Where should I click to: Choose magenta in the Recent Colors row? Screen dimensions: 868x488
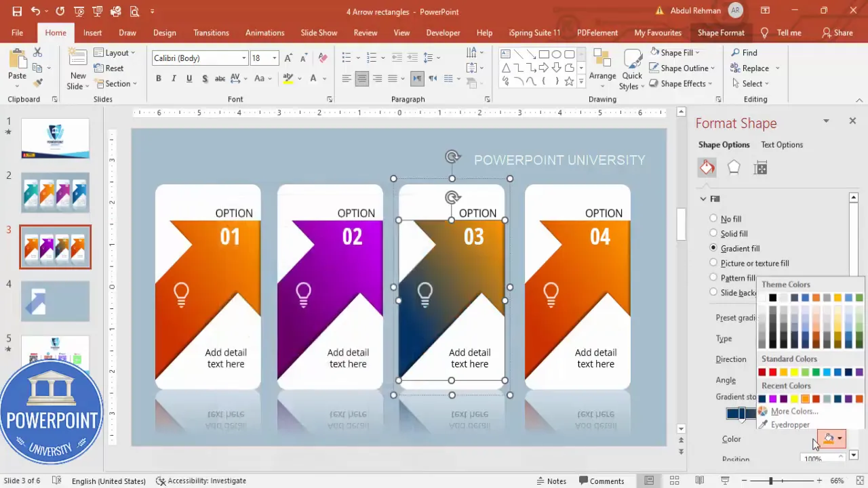click(x=772, y=399)
